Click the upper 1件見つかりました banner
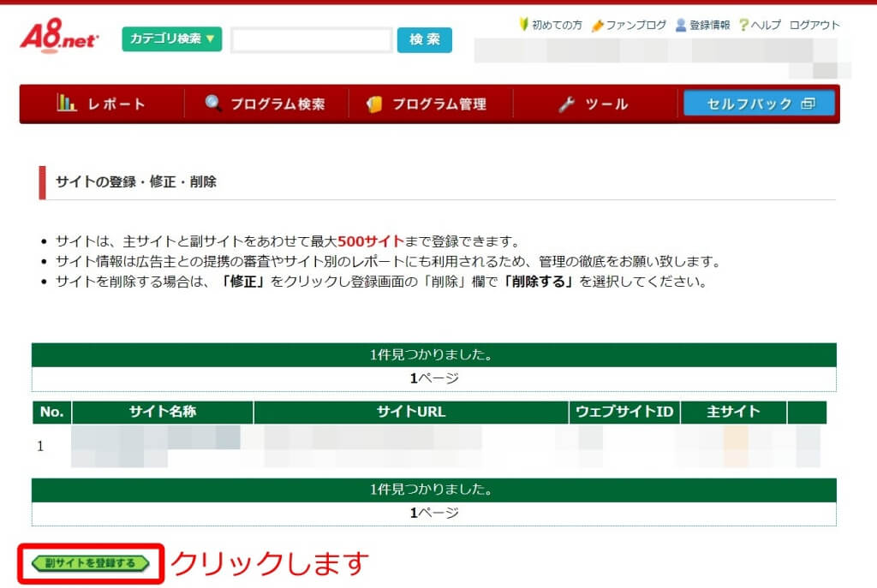 (434, 354)
